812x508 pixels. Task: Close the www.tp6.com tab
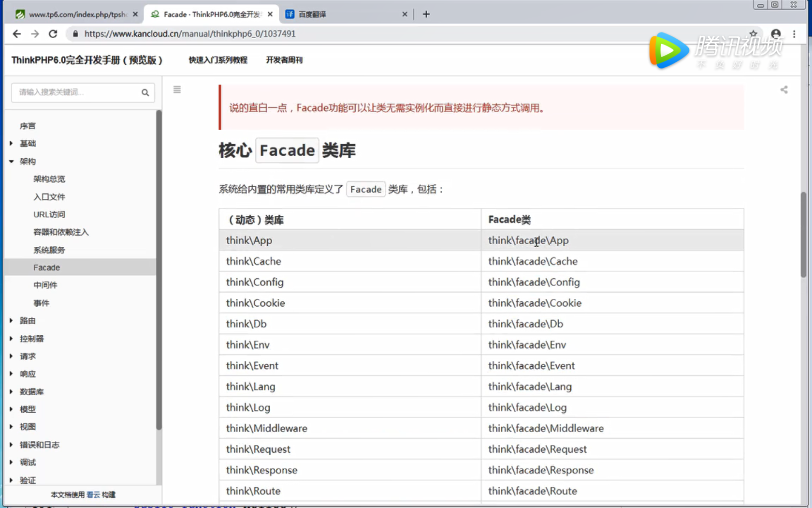[x=135, y=14]
